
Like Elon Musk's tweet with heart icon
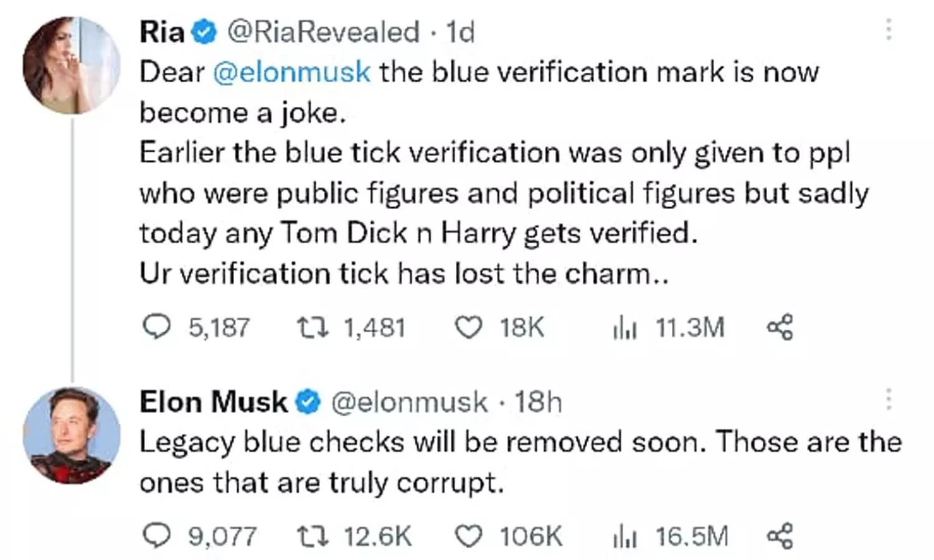coord(468,536)
